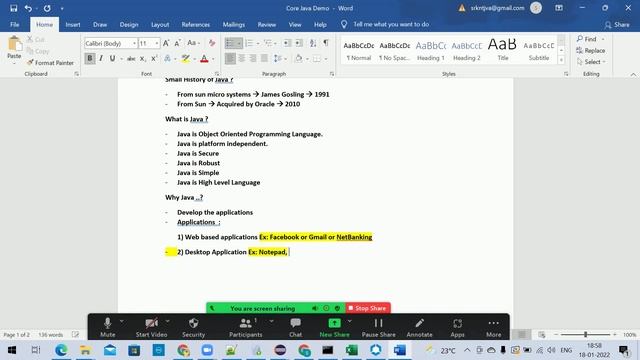
Task: Expand the Select dropdown in Editing
Action: click(x=591, y=62)
